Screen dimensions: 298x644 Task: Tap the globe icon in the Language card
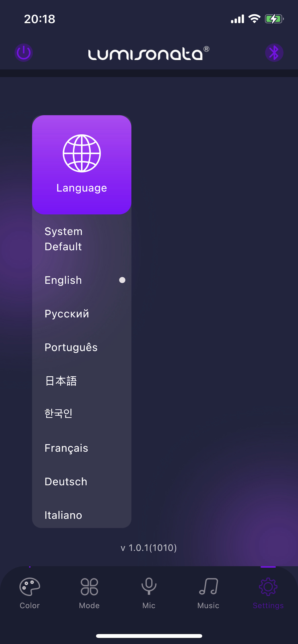(82, 153)
